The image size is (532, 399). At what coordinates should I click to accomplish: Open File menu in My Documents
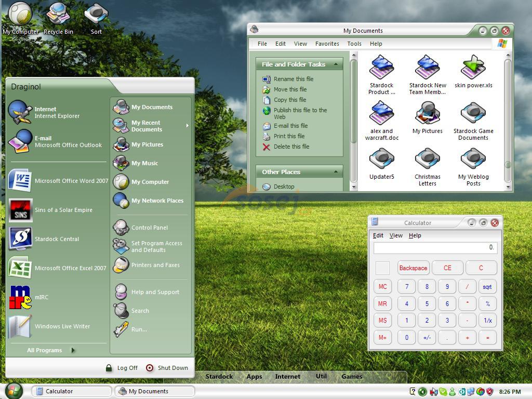coord(262,44)
